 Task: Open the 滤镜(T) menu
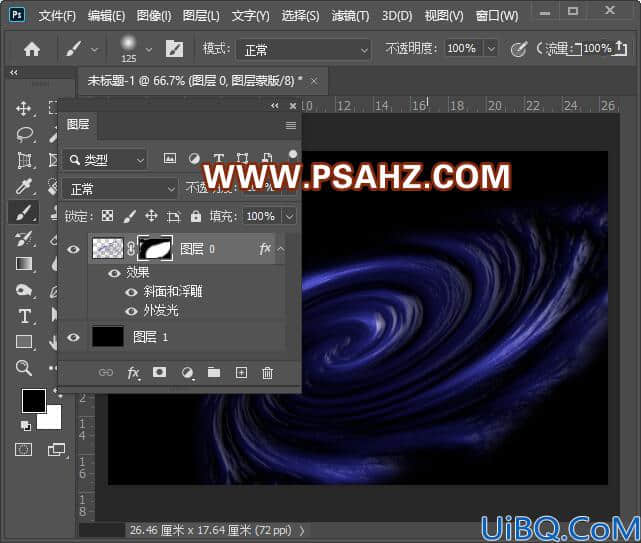[350, 16]
